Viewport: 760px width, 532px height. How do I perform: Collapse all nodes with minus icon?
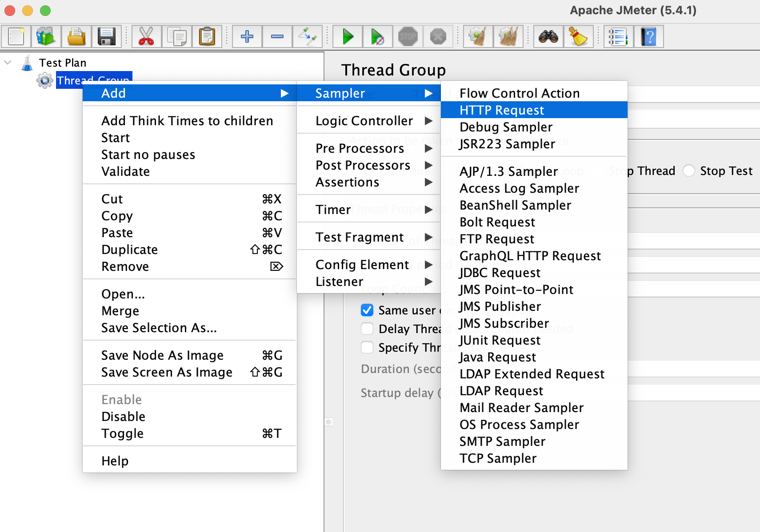(x=277, y=36)
